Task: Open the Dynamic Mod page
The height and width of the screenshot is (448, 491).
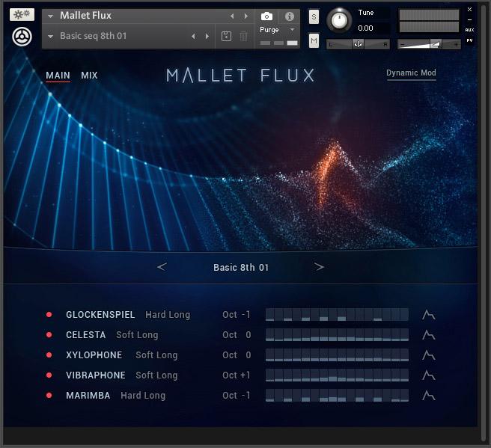Action: [411, 73]
